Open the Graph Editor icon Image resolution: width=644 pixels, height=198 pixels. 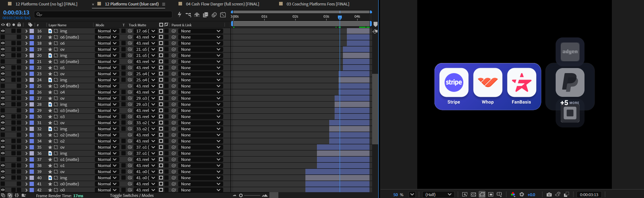pyautogui.click(x=223, y=15)
